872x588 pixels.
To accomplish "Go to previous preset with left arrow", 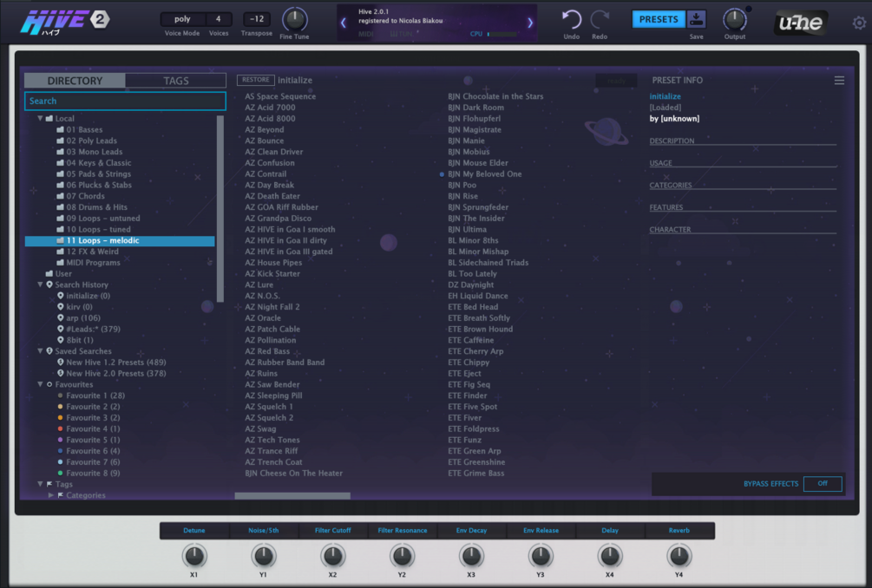I will (343, 23).
